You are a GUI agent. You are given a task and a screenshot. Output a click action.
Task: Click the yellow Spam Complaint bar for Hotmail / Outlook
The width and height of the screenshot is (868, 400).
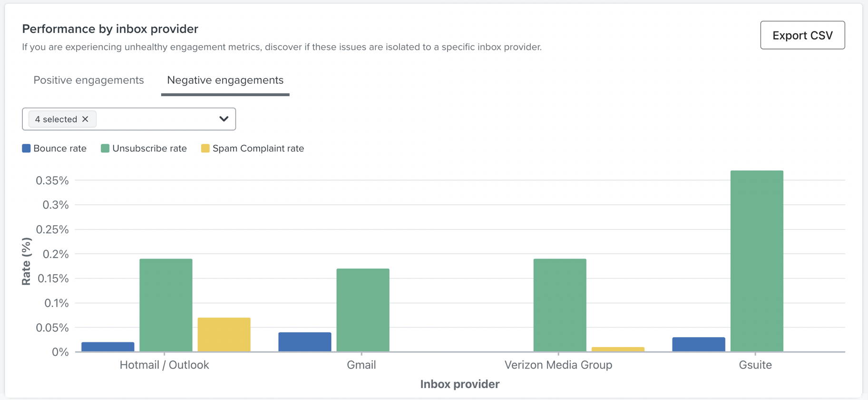[224, 333]
